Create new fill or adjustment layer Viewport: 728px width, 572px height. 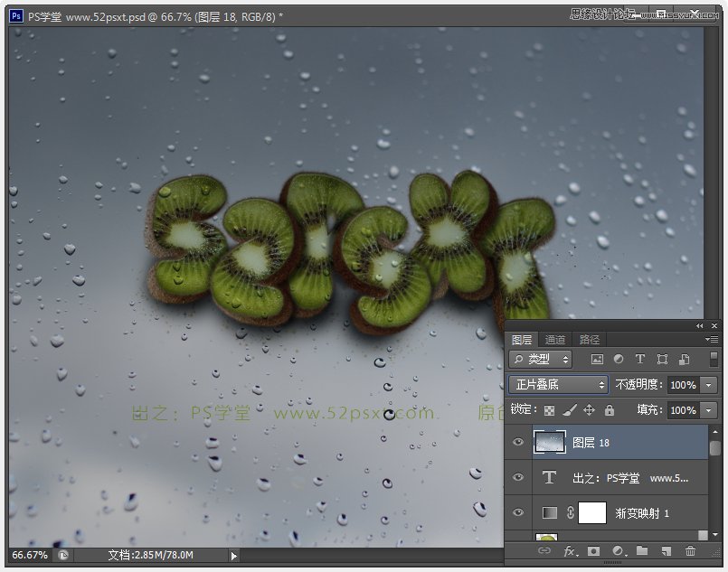pyautogui.click(x=619, y=550)
